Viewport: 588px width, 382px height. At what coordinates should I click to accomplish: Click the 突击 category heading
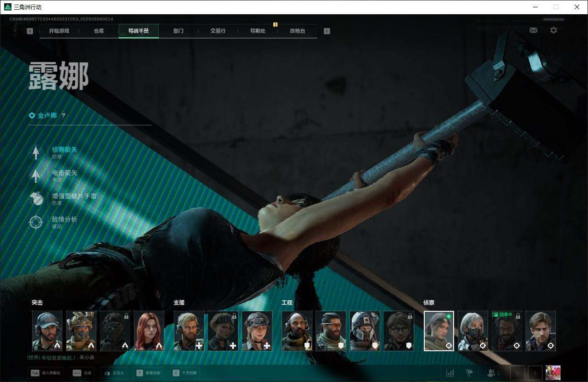(37, 303)
